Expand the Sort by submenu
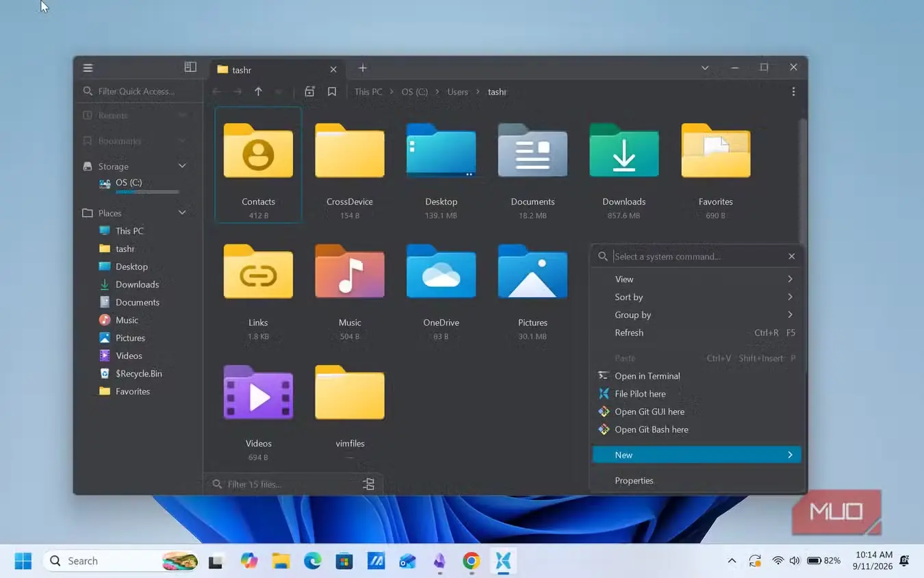The image size is (924, 578). coord(697,297)
